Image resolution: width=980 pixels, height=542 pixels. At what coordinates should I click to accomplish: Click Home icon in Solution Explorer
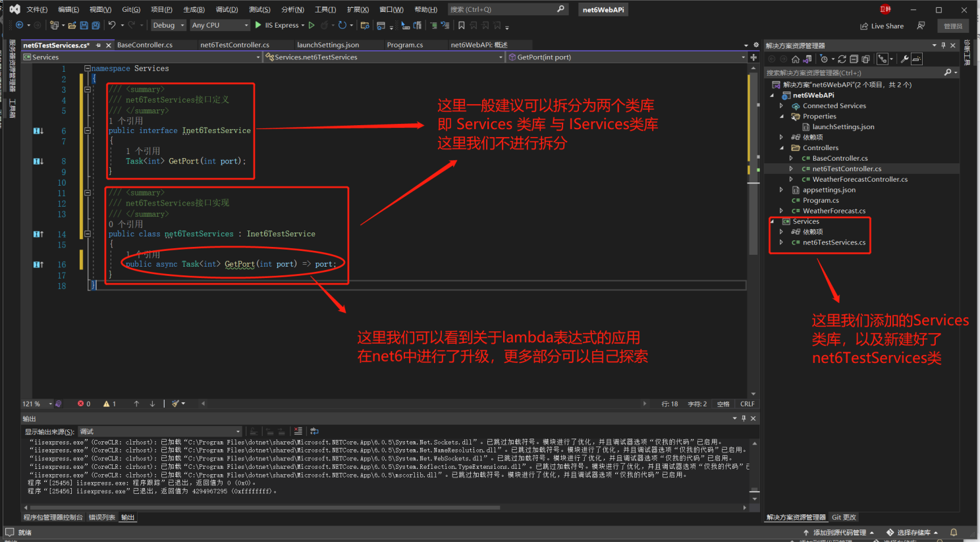click(796, 59)
